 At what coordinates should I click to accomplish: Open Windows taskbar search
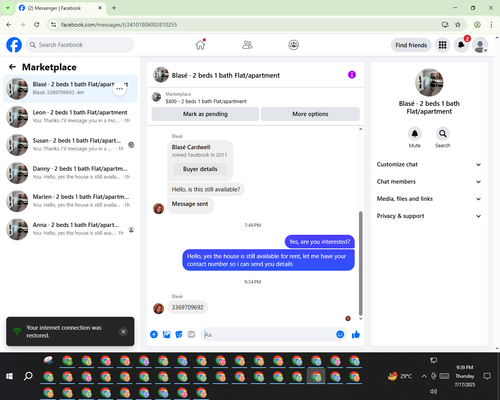tap(28, 376)
